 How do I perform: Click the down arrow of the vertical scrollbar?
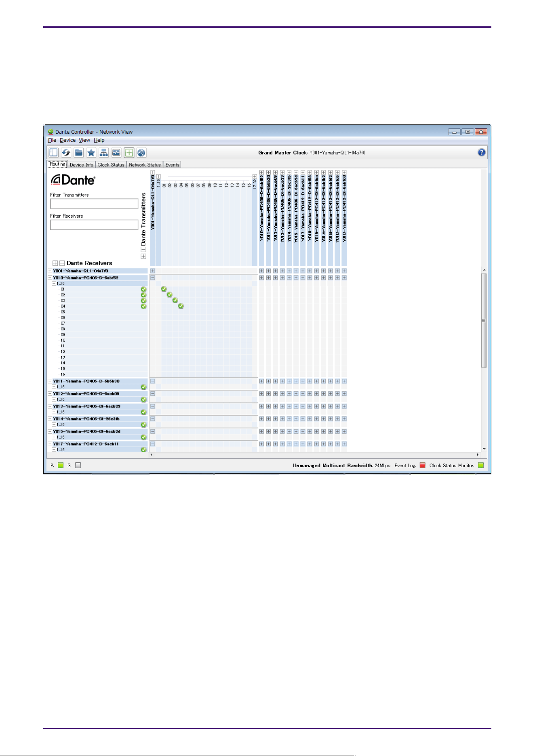click(x=484, y=449)
